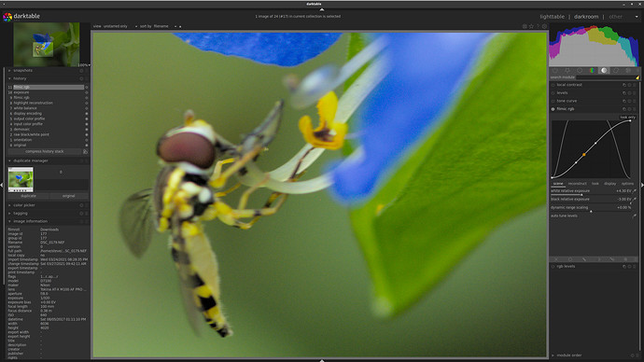Adjust dynamic range scaling slider

[x=591, y=208]
